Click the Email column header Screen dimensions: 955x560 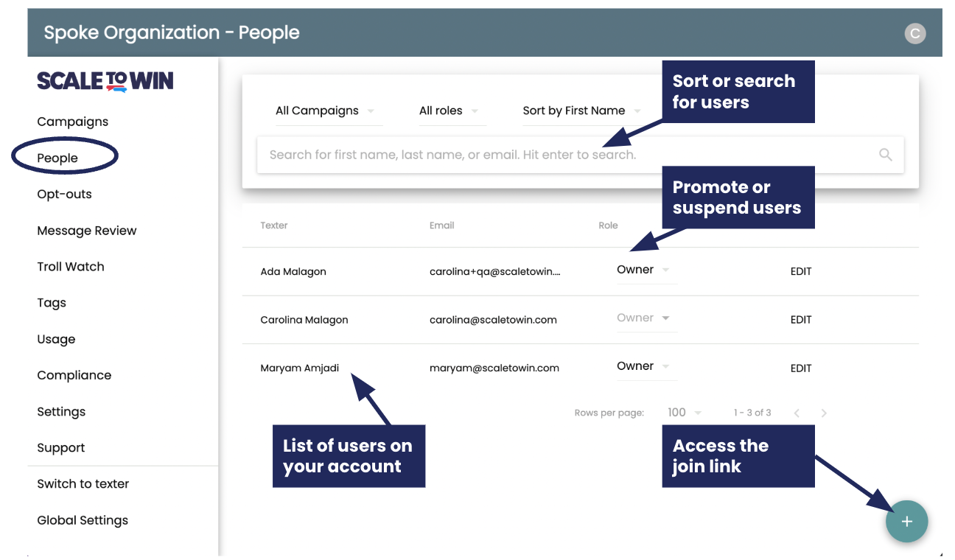pos(442,225)
